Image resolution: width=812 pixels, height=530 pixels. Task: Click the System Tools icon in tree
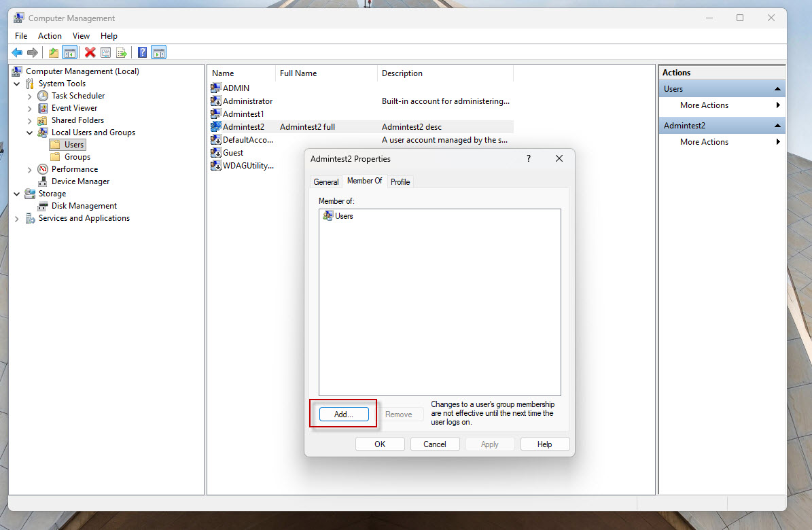coord(30,84)
